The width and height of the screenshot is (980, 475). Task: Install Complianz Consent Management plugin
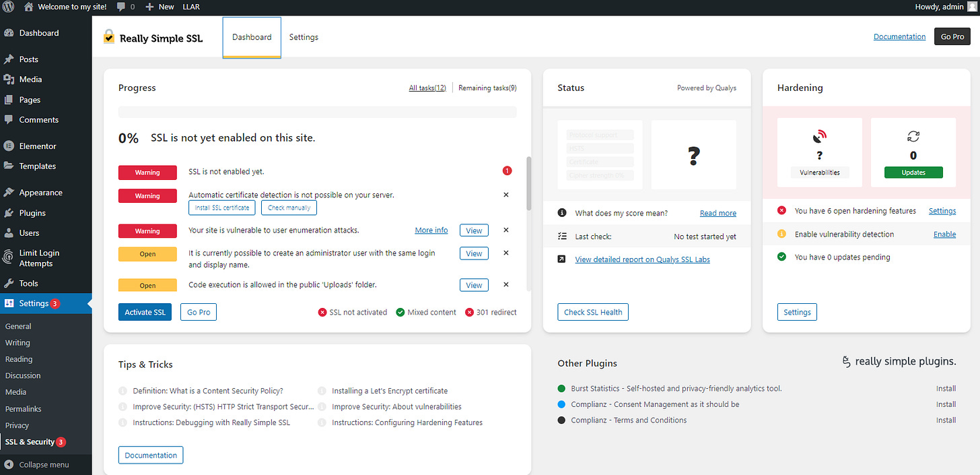(946, 404)
